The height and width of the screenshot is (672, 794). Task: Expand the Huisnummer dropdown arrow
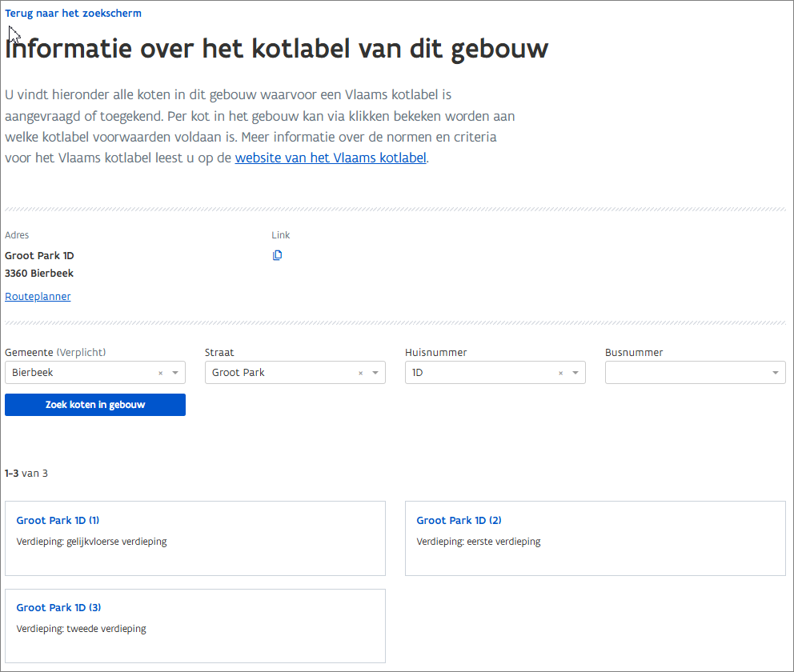[575, 373]
